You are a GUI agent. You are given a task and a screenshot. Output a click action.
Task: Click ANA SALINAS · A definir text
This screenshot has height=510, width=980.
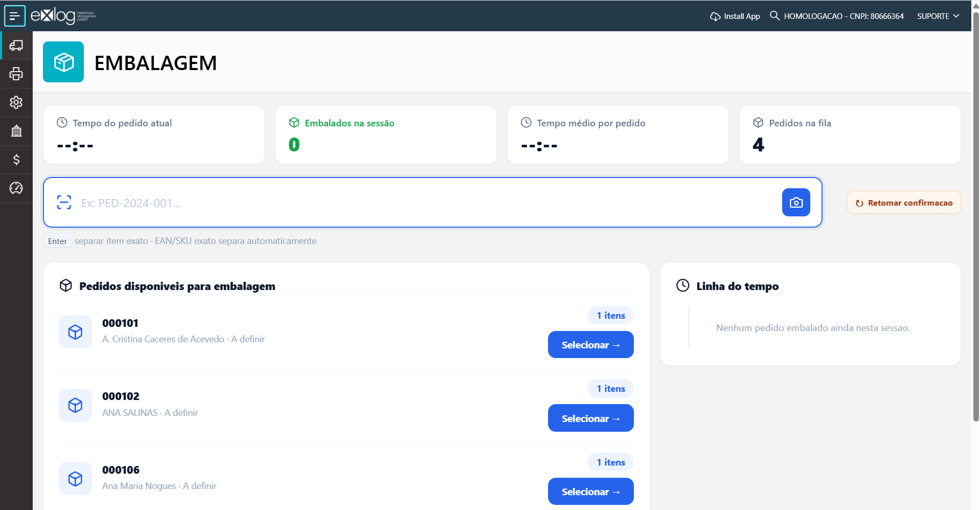tap(150, 413)
